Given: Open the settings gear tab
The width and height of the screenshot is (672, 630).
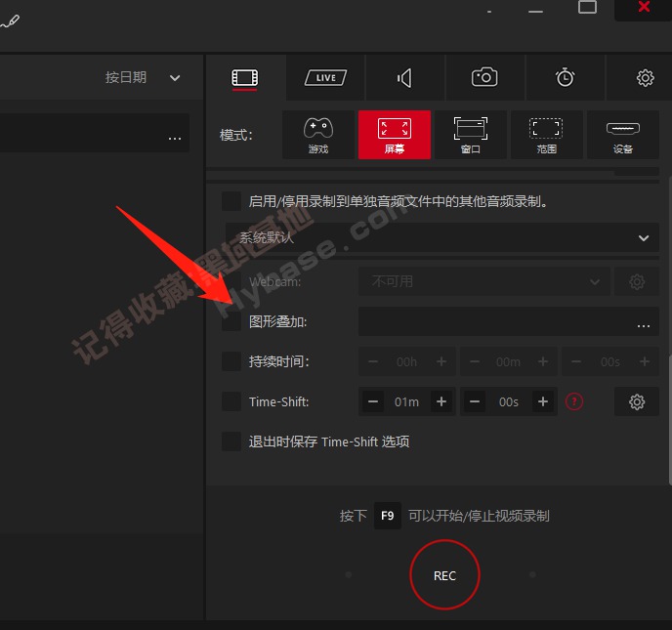Looking at the screenshot, I should click(645, 78).
